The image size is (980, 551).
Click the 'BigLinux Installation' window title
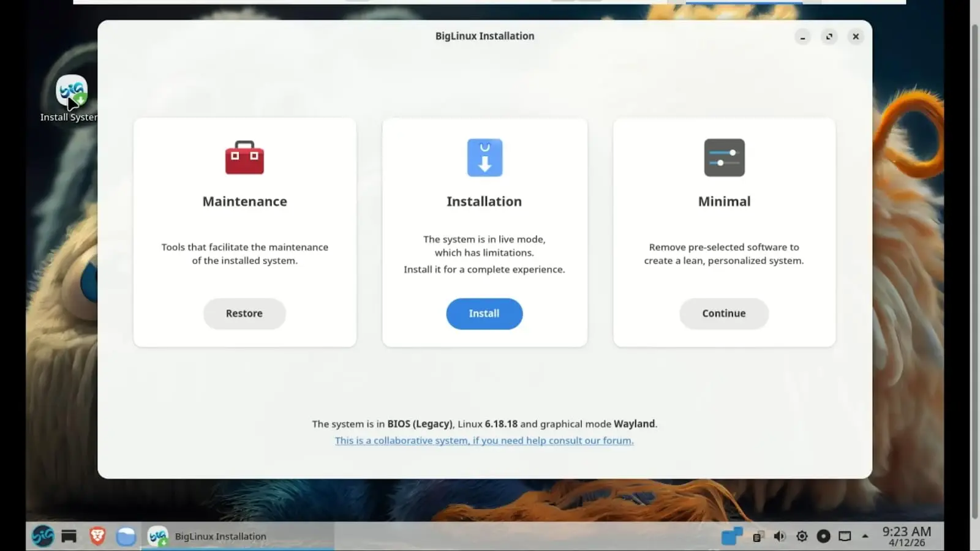click(484, 36)
